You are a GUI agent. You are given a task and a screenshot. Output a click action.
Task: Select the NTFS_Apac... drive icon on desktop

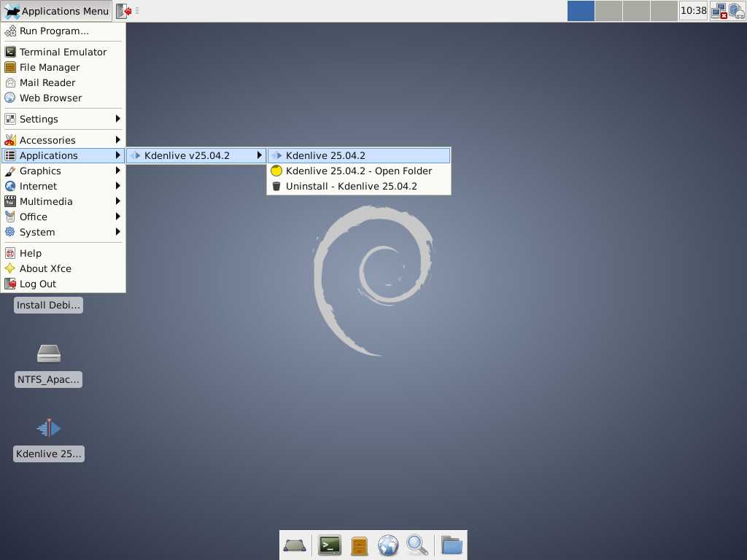coord(49,354)
